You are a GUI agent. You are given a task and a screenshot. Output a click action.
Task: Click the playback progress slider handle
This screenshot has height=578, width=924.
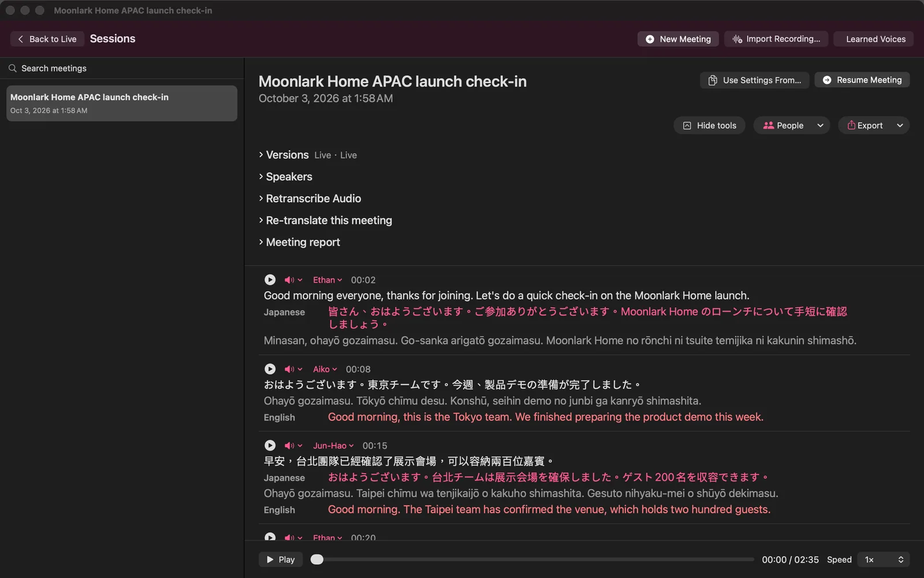317,560
